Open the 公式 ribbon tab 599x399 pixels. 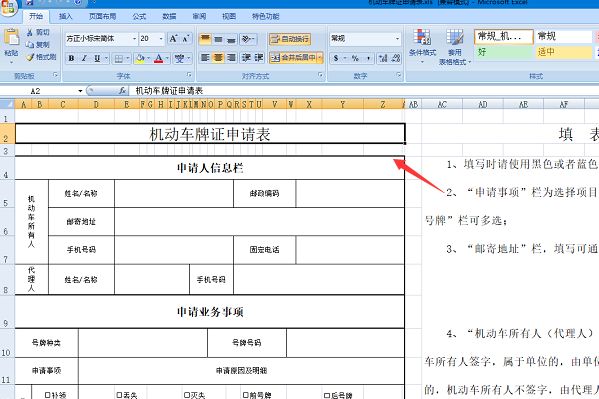(139, 16)
